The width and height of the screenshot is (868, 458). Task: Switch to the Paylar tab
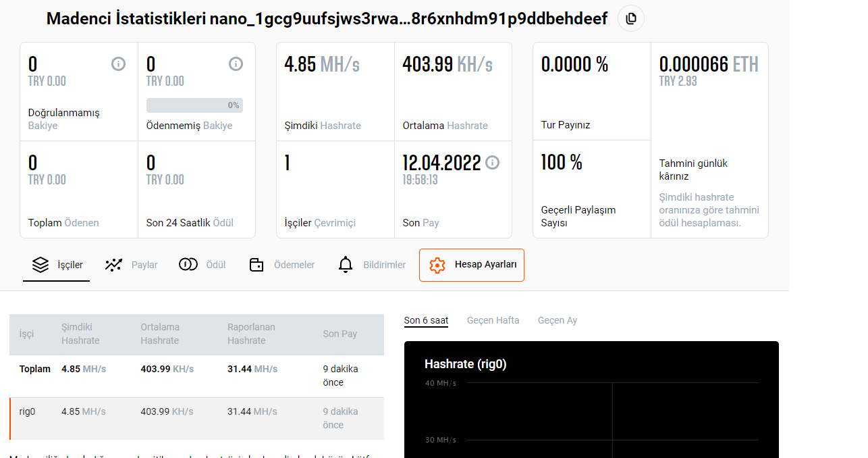144,265
